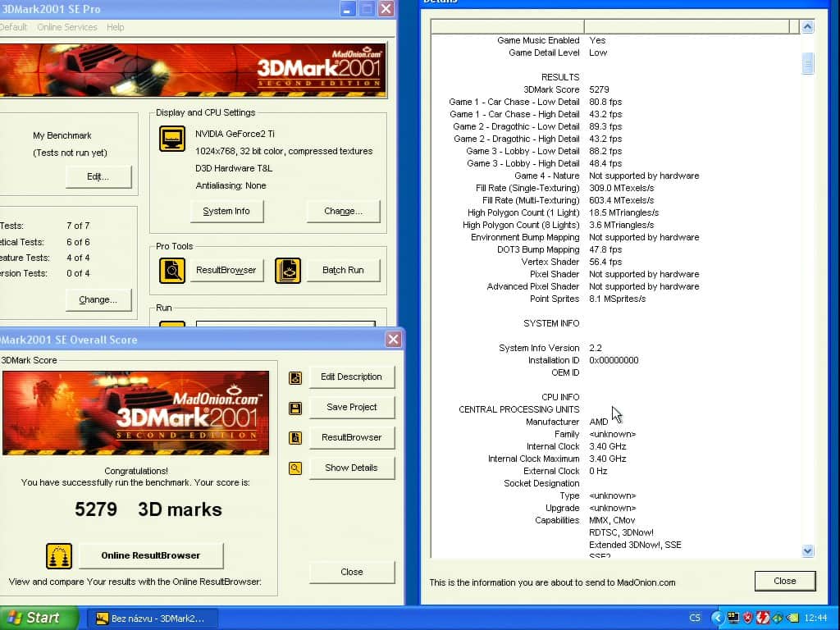This screenshot has height=630, width=840.
Task: Open the Online ResultBrowser
Action: tap(151, 555)
